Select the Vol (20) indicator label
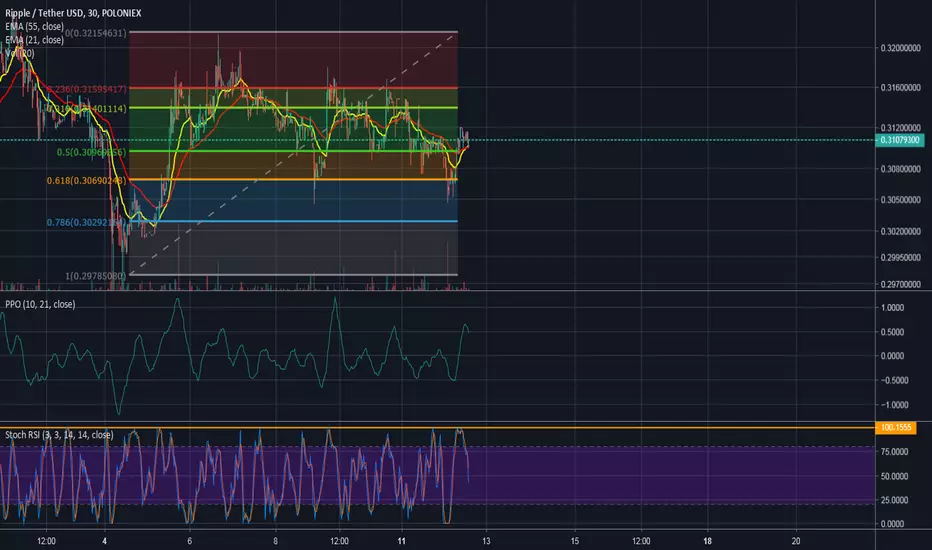This screenshot has height=550, width=932. (x=20, y=54)
